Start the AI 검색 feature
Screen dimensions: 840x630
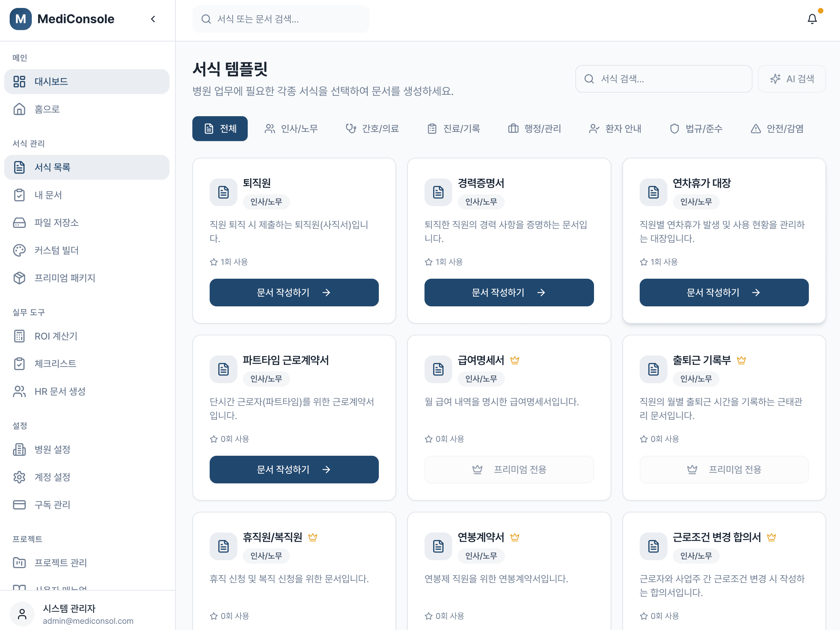coord(792,79)
